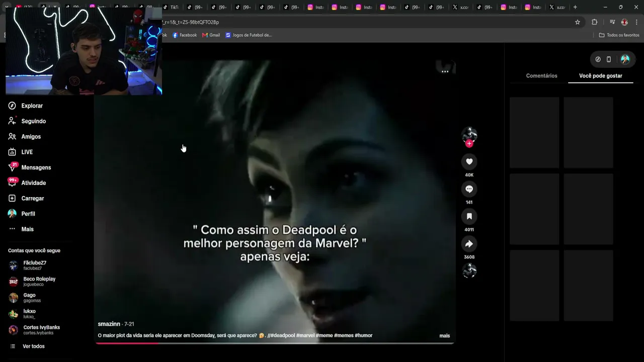Open comments with the speech bubble icon
644x362 pixels.
469,189
